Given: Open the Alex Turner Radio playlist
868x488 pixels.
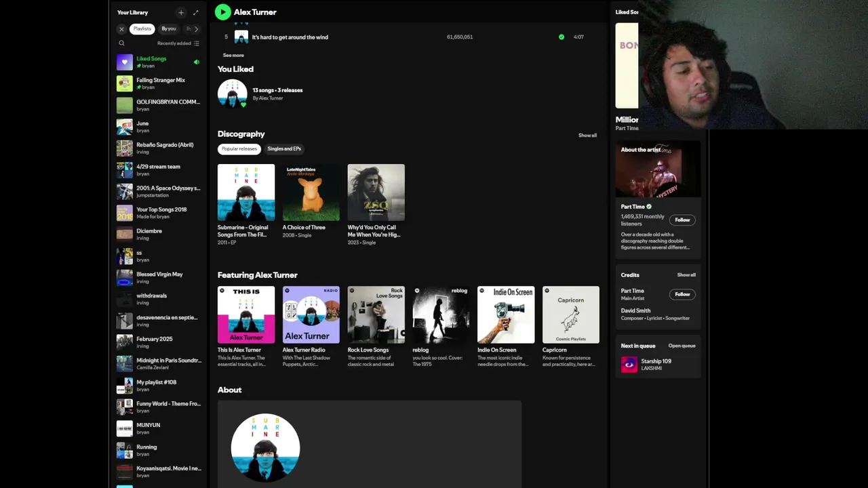Looking at the screenshot, I should tap(311, 314).
